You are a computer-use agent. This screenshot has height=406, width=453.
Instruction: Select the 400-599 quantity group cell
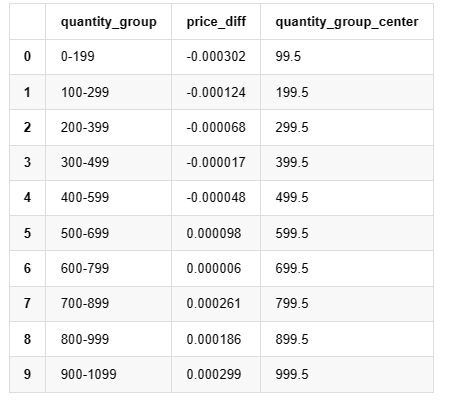click(108, 198)
